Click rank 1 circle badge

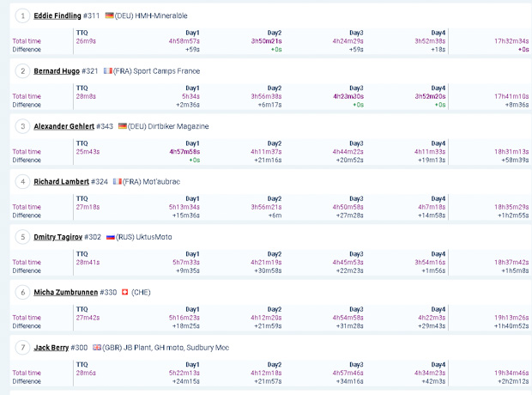coord(22,15)
